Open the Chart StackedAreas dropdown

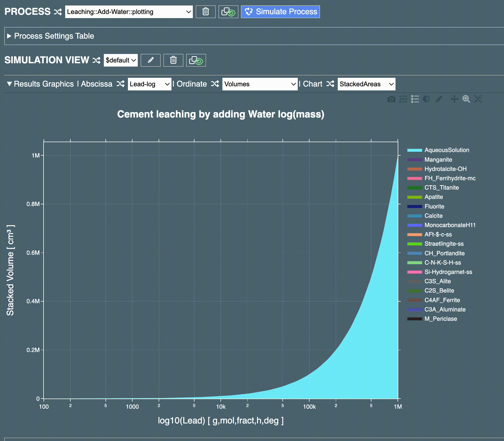pyautogui.click(x=366, y=84)
